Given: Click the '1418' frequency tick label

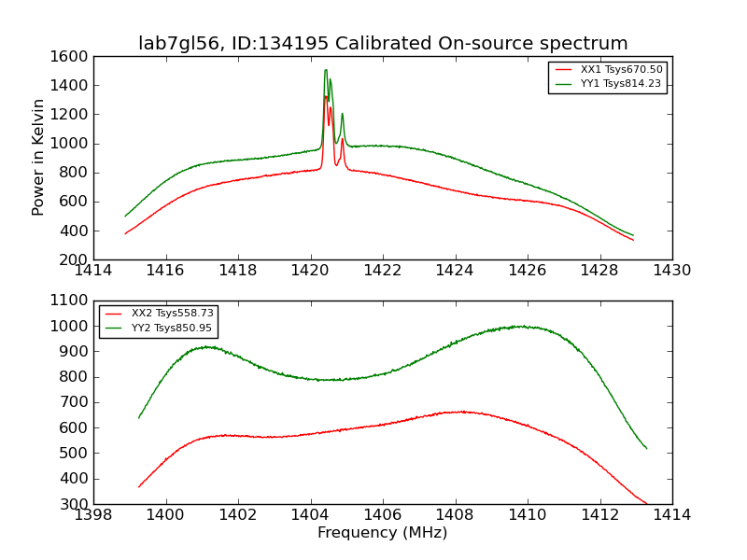Looking at the screenshot, I should coord(238,271).
